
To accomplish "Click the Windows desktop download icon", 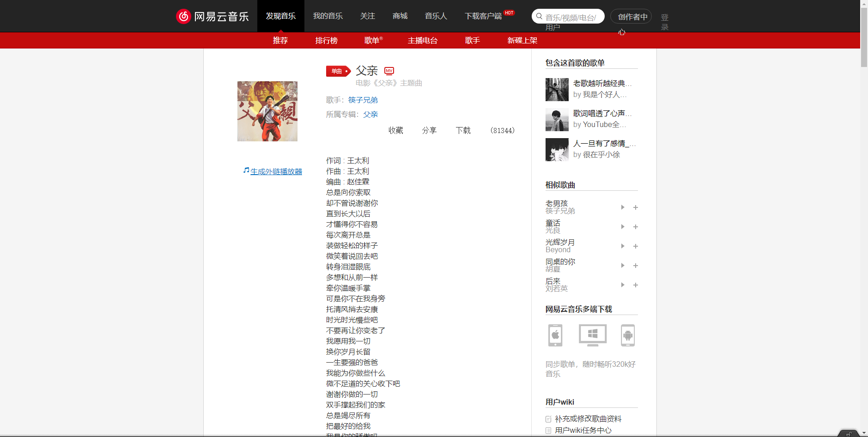I will (592, 335).
